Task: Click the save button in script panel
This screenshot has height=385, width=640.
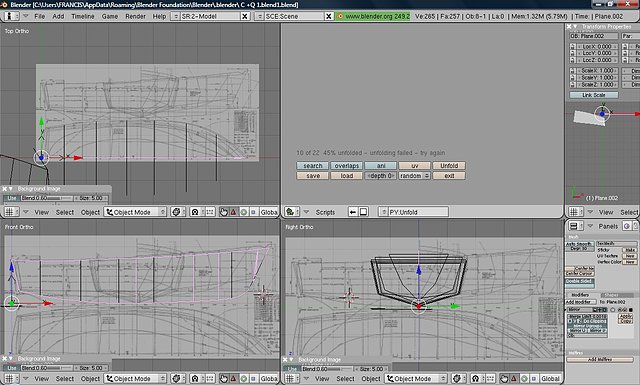Action: pos(313,176)
